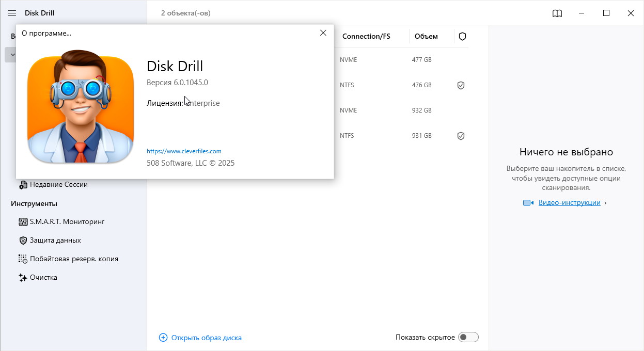Viewport: 644px width, 351px height.
Task: Open the hamburger menu next to Disk Drill
Action: tap(12, 13)
